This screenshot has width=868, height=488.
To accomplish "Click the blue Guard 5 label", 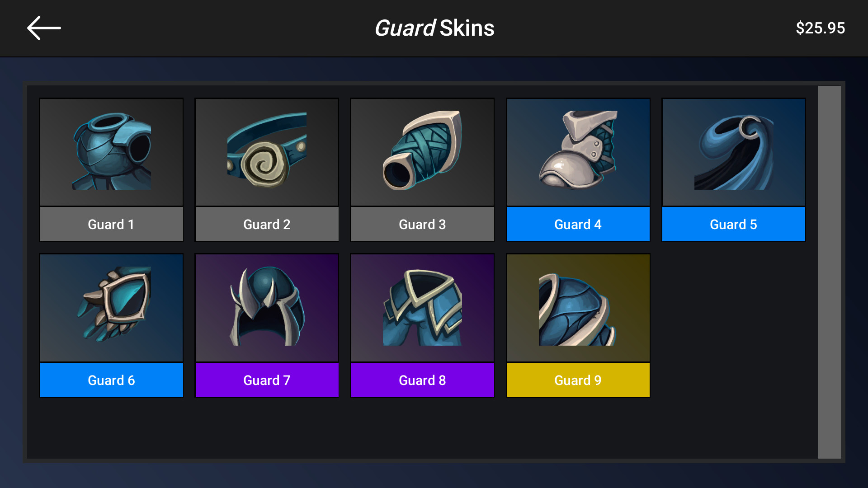I will [x=733, y=224].
